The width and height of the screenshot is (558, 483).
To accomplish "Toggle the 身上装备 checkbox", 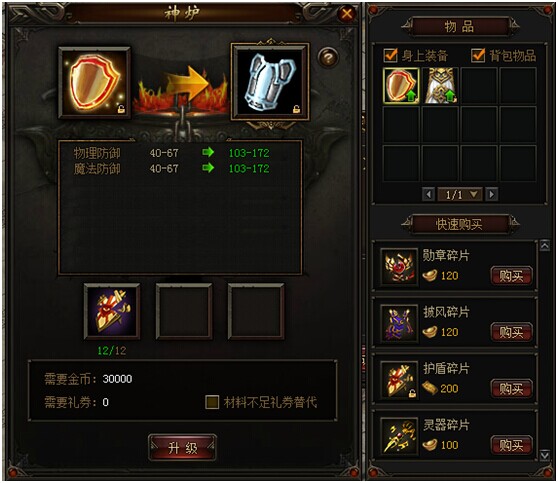I will (390, 56).
